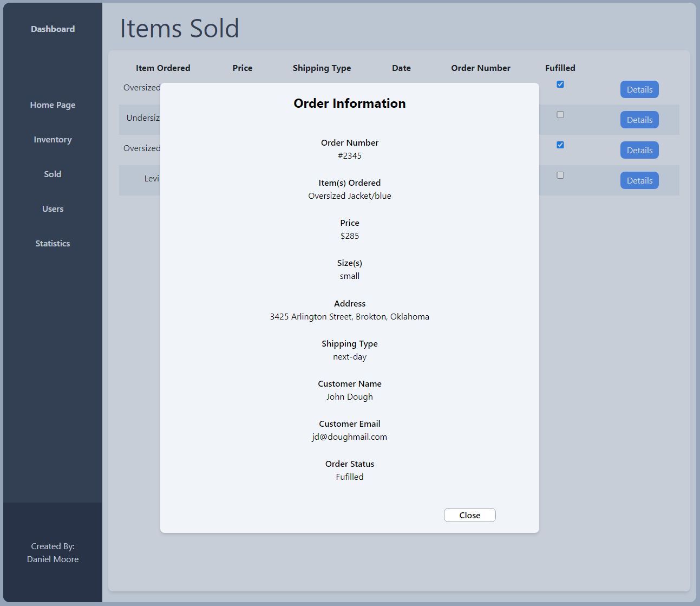The image size is (700, 606).
Task: Uncheck Fulfilled checkbox in third order row
Action: pyautogui.click(x=560, y=145)
